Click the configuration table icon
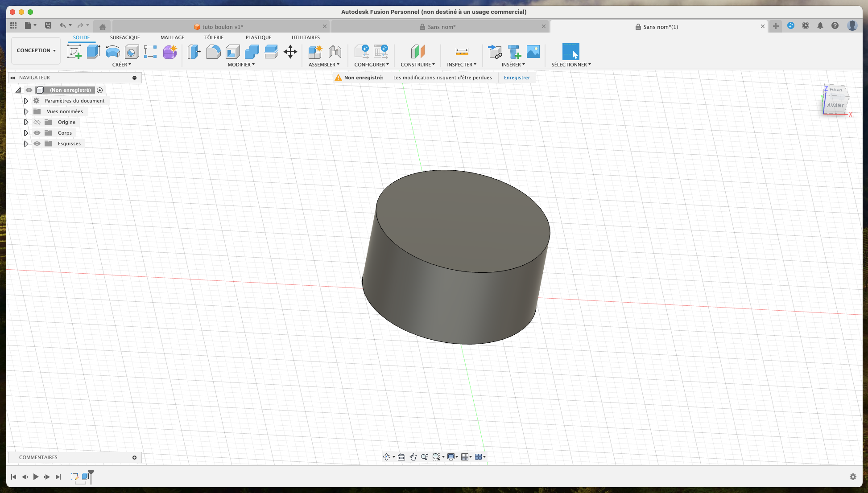This screenshot has height=493, width=868. click(x=381, y=52)
